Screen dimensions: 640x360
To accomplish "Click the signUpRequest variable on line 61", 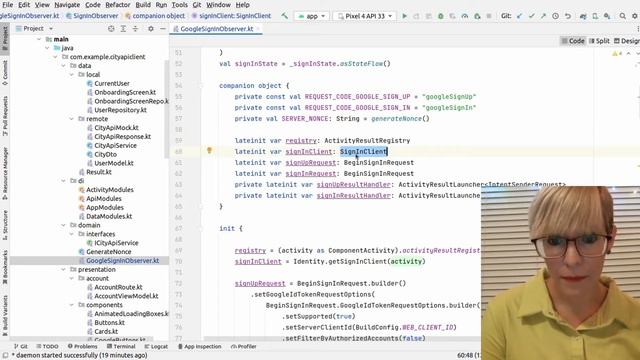I will click(310, 162).
